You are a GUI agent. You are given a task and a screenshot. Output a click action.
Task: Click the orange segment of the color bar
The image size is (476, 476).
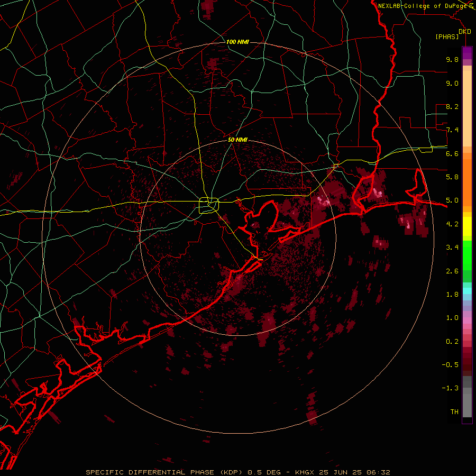click(467, 183)
